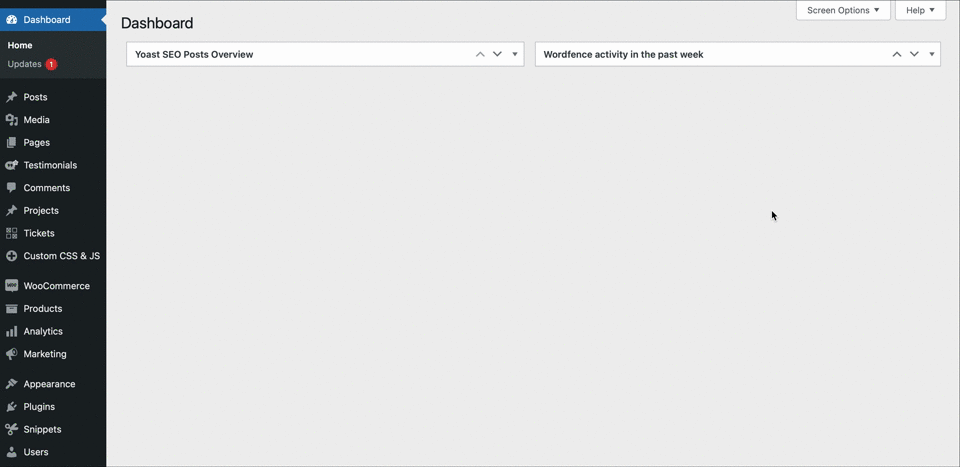Click the Comments speech bubble icon
960x467 pixels.
pos(12,188)
